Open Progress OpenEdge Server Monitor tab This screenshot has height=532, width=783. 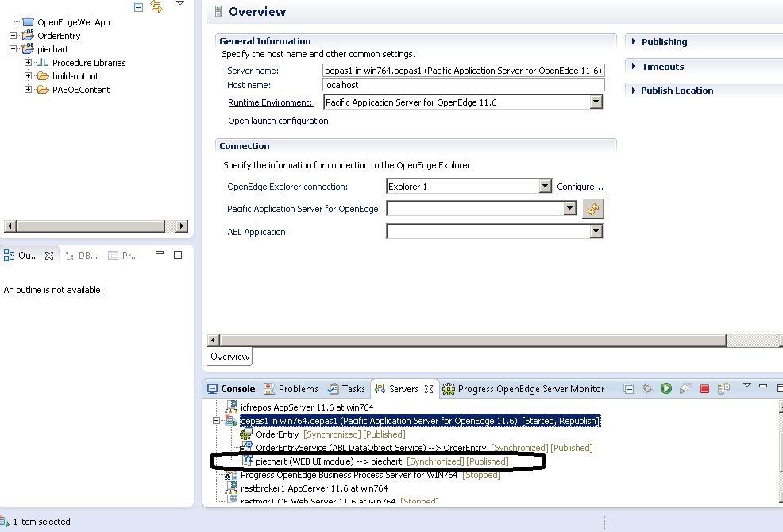click(524, 388)
